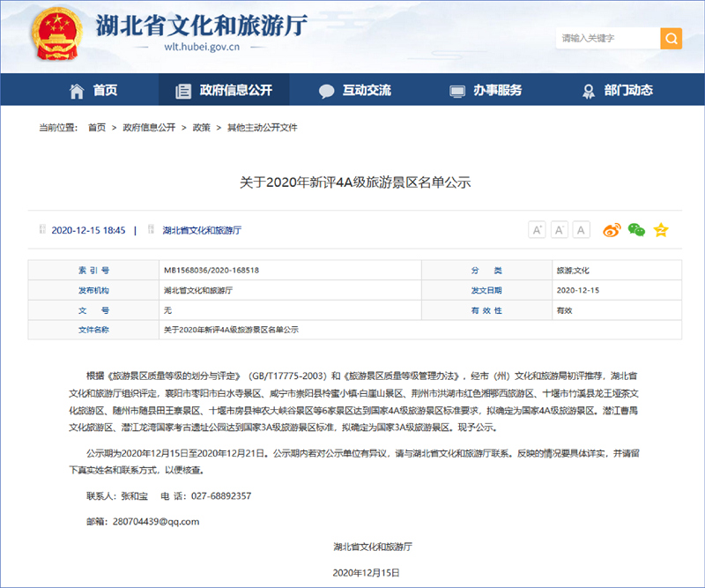This screenshot has height=588, width=705.
Task: Click 政府信息公开 in the breadcrumb
Action: (149, 128)
